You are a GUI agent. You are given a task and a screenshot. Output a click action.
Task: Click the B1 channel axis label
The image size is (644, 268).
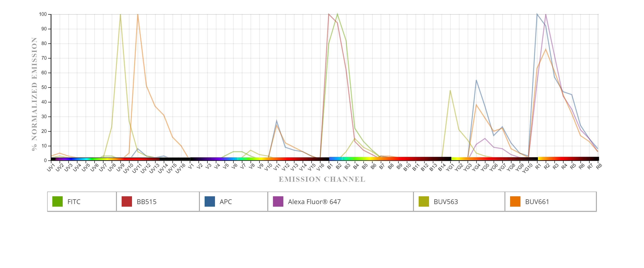pyautogui.click(x=330, y=166)
